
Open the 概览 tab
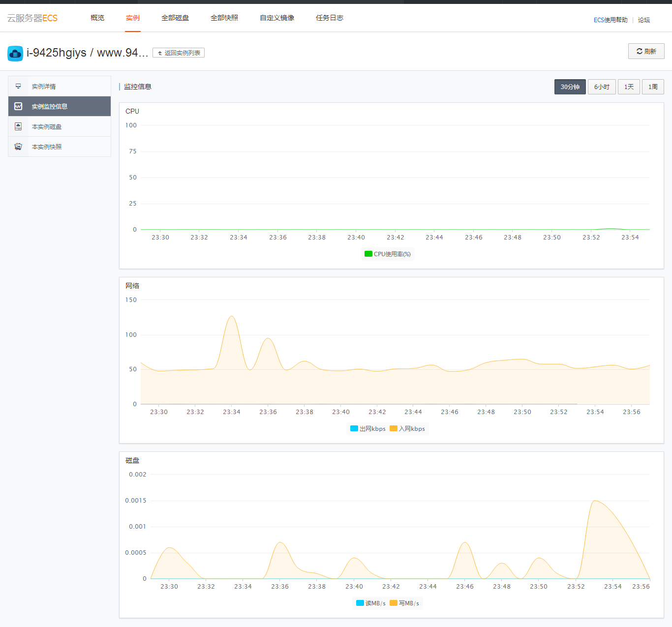click(97, 18)
